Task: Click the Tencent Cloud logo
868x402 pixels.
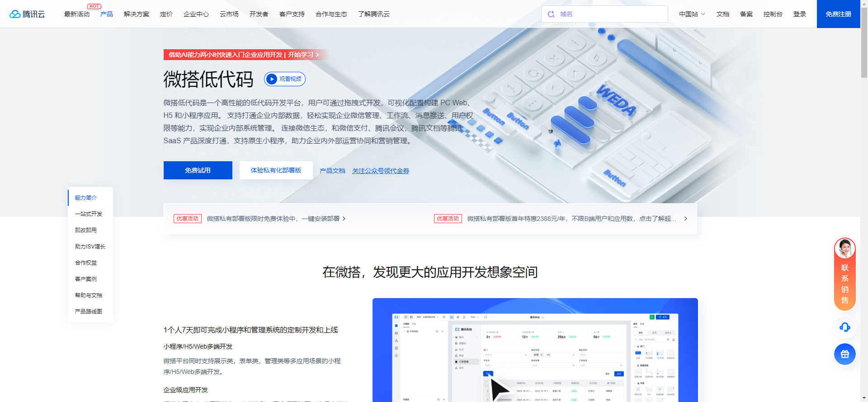Action: (27, 14)
